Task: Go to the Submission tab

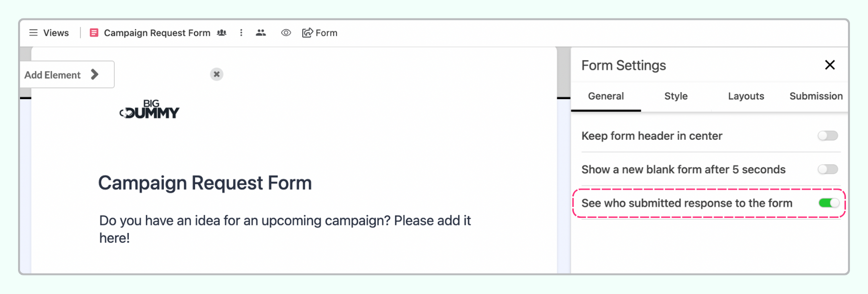Action: 815,96
